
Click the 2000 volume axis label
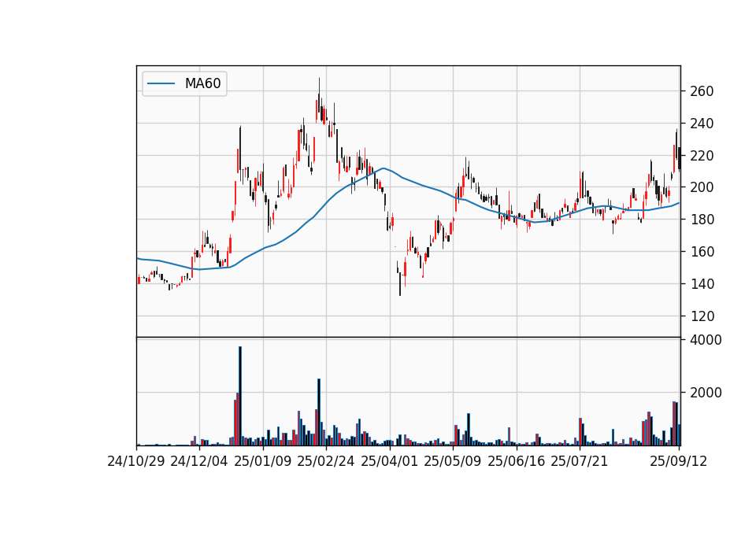tap(706, 393)
